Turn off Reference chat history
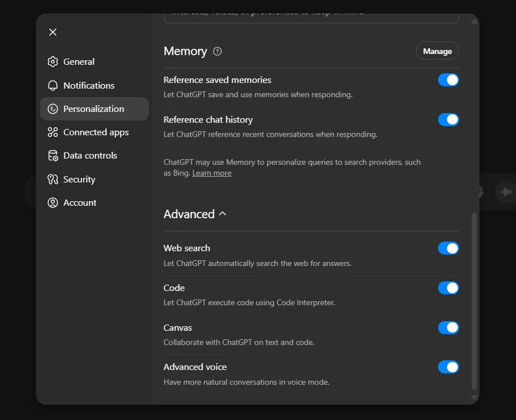516x420 pixels. [448, 119]
